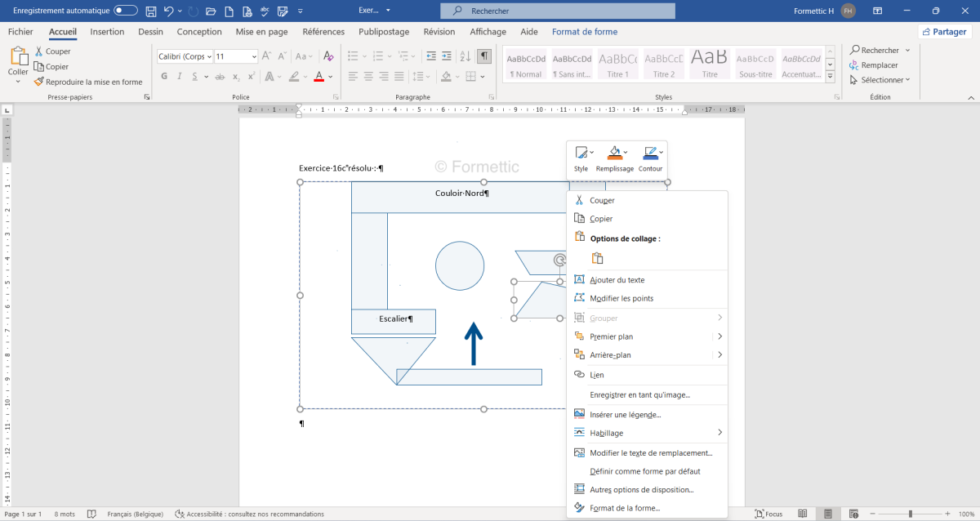The image size is (980, 521).
Task: Open the font name dropdown
Action: [185, 56]
